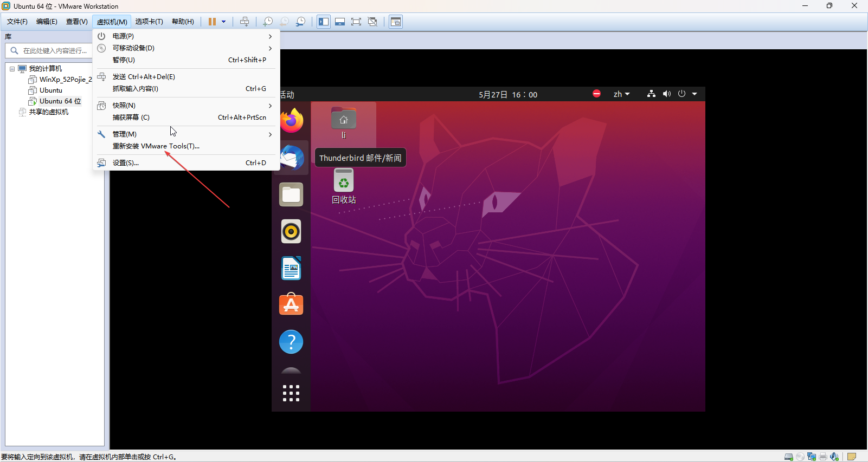Click the volume icon in Ubuntu top bar
The height and width of the screenshot is (462, 868).
pyautogui.click(x=667, y=94)
